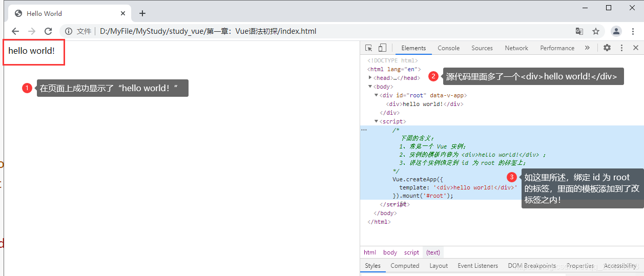Select the Event Listeners pane tab
Image resolution: width=644 pixels, height=276 pixels.
[478, 266]
